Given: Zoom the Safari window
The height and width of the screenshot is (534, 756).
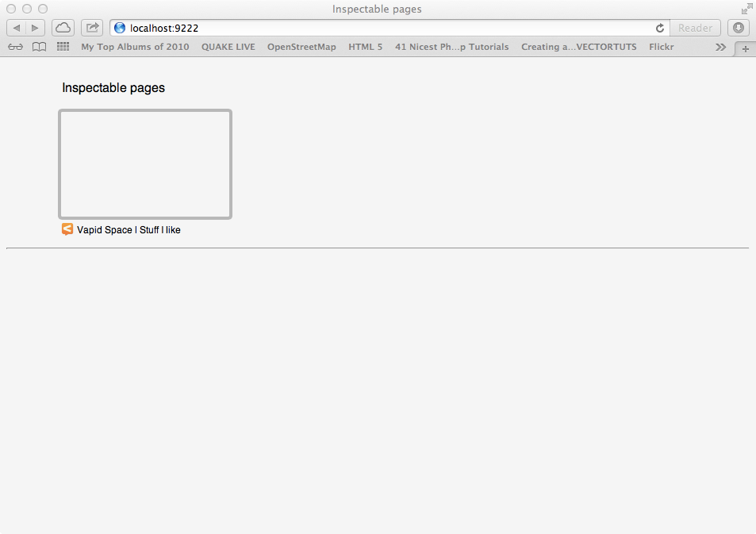Looking at the screenshot, I should [x=43, y=9].
